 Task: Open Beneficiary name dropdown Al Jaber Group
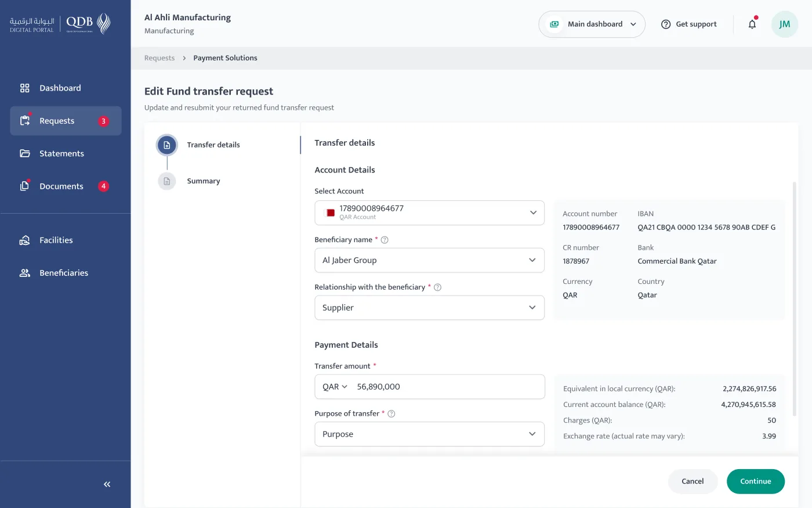(x=430, y=261)
